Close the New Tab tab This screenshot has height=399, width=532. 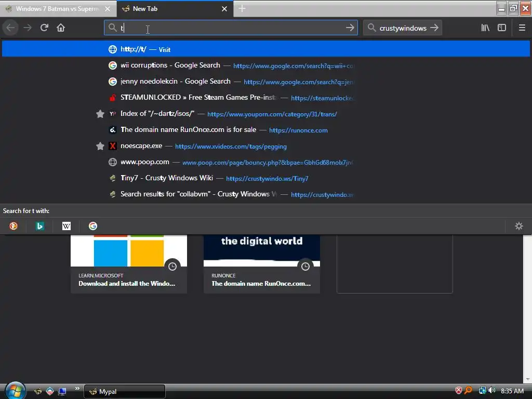tap(224, 9)
